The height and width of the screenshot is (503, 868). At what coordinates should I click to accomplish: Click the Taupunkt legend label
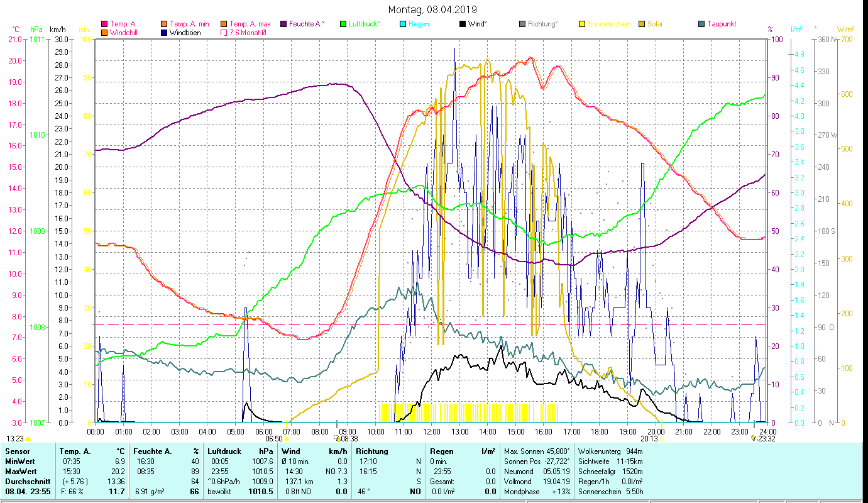722,25
